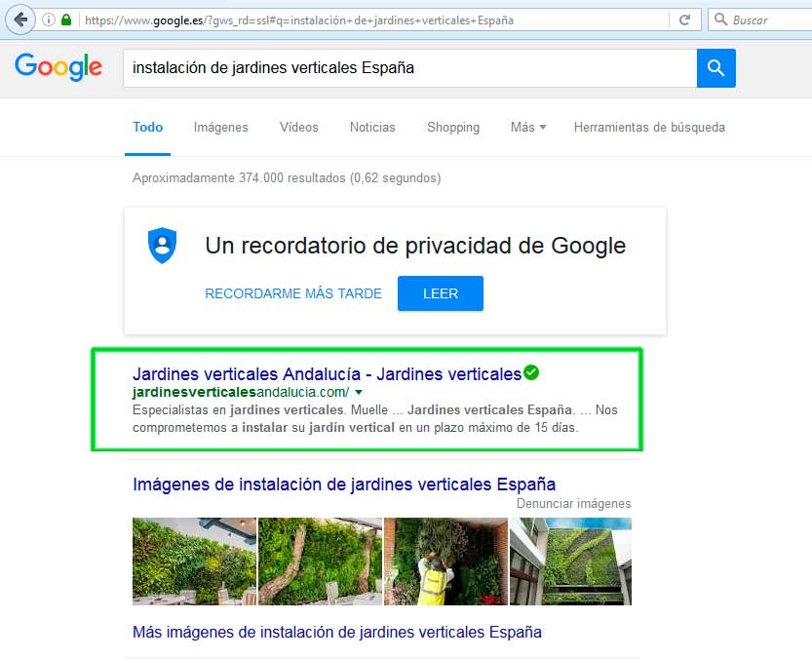This screenshot has height=659, width=812.
Task: Switch to the Vídeos tab
Action: click(299, 128)
